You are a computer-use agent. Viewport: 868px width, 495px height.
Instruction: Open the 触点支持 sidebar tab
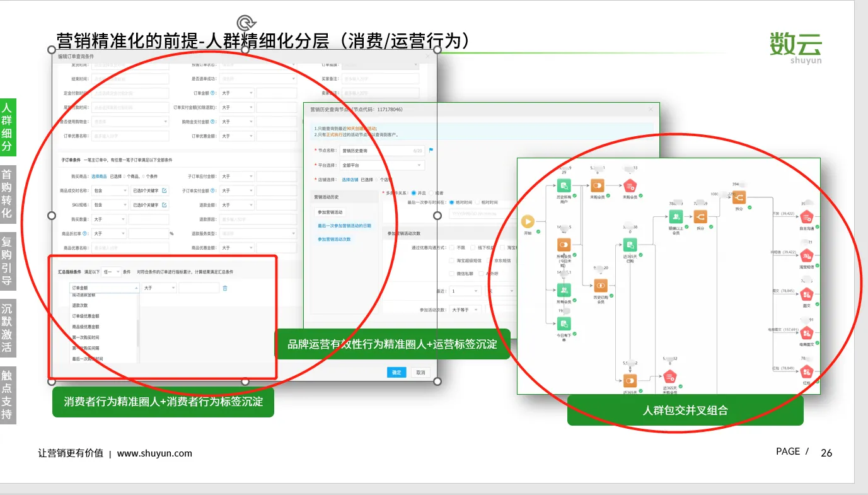tap(7, 395)
